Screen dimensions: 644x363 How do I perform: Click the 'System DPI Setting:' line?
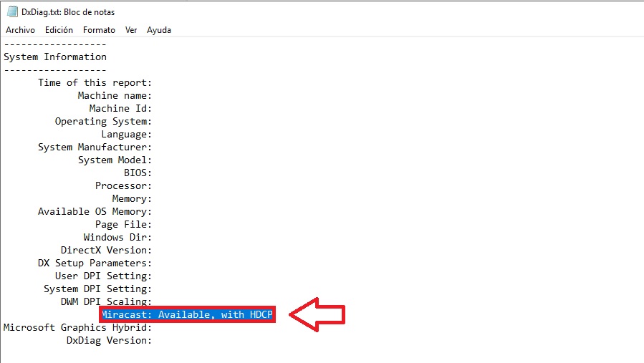coord(97,289)
